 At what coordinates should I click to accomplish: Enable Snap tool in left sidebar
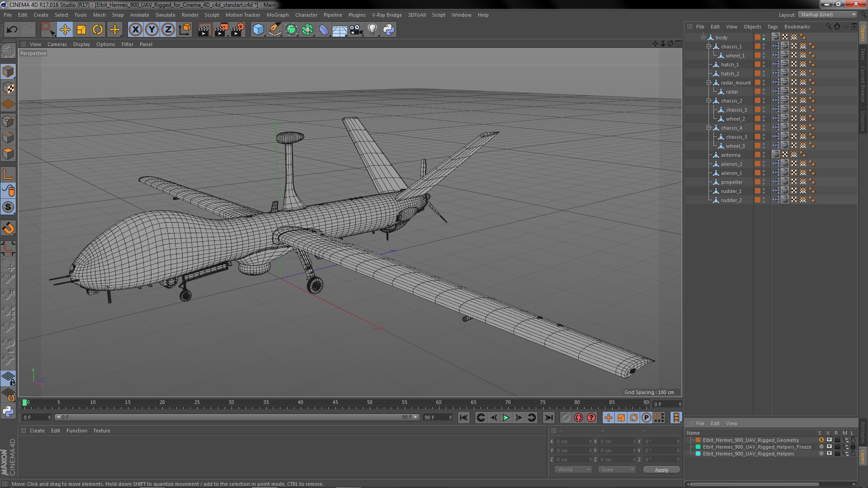(x=8, y=207)
